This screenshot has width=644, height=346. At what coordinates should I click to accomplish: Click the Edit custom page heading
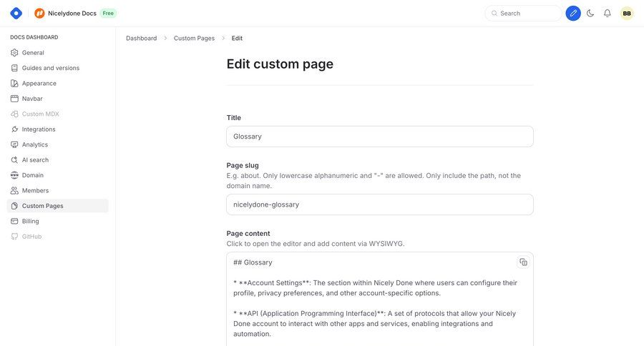coord(280,64)
